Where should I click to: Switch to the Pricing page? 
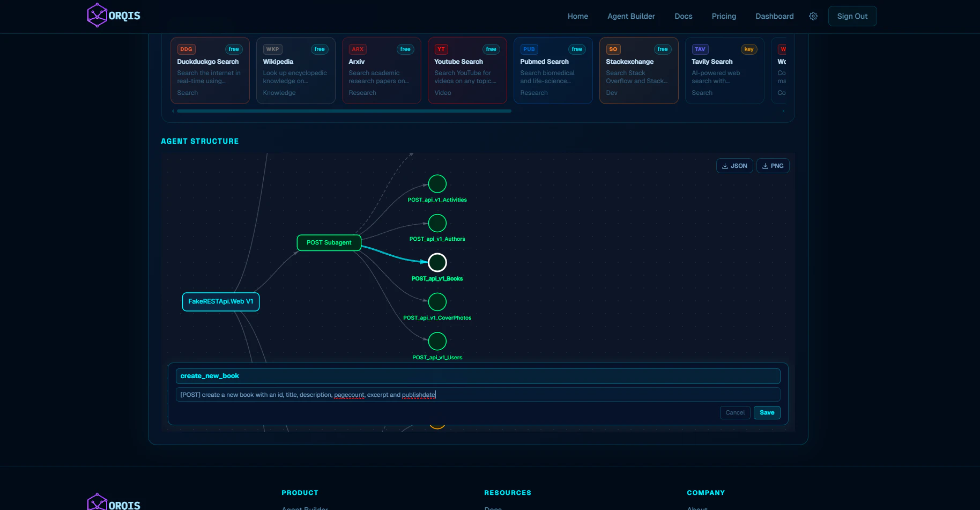tap(724, 16)
